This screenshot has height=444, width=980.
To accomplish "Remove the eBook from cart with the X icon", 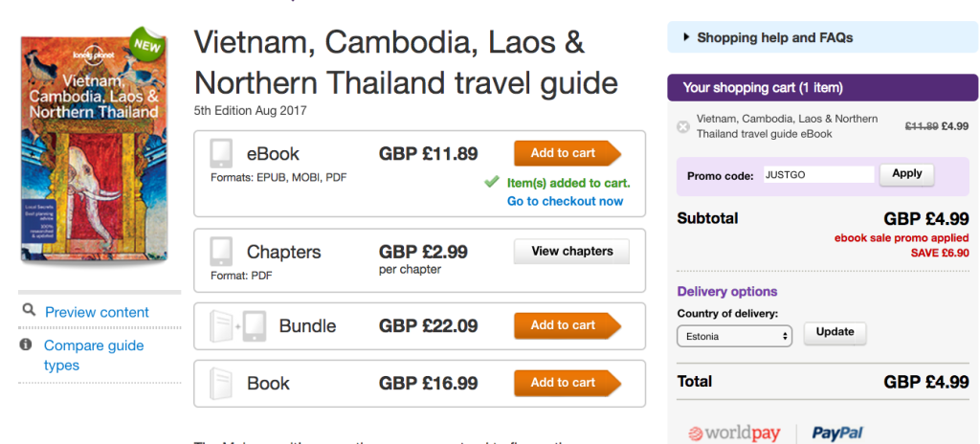I will click(x=682, y=126).
